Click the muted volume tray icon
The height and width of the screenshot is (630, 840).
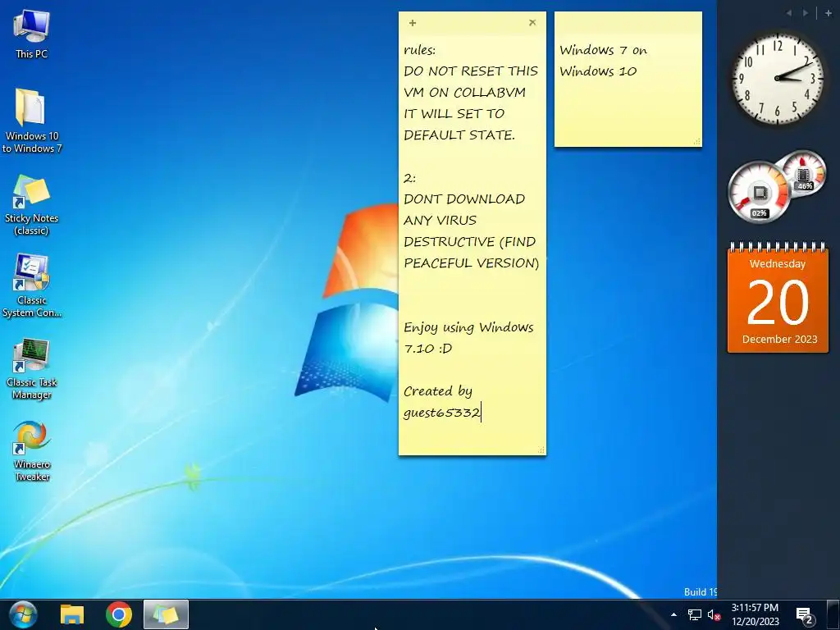[714, 615]
